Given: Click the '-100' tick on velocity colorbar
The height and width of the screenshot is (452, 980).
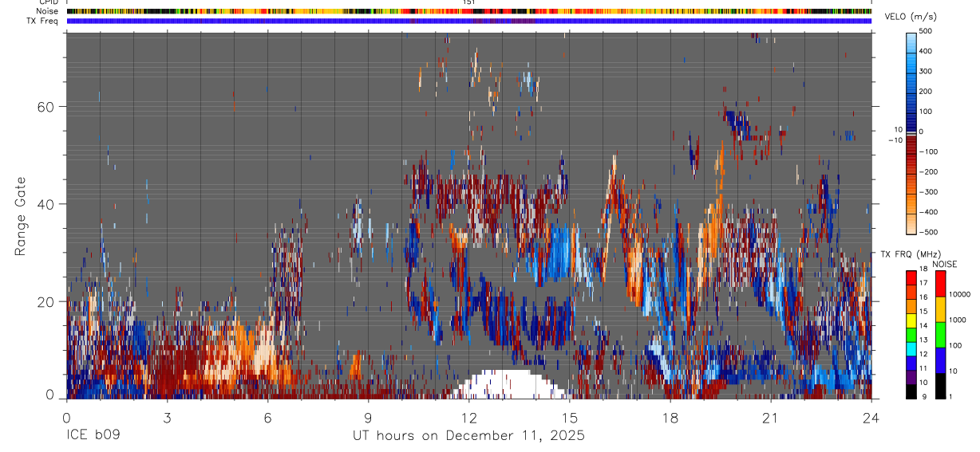Looking at the screenshot, I should (927, 151).
